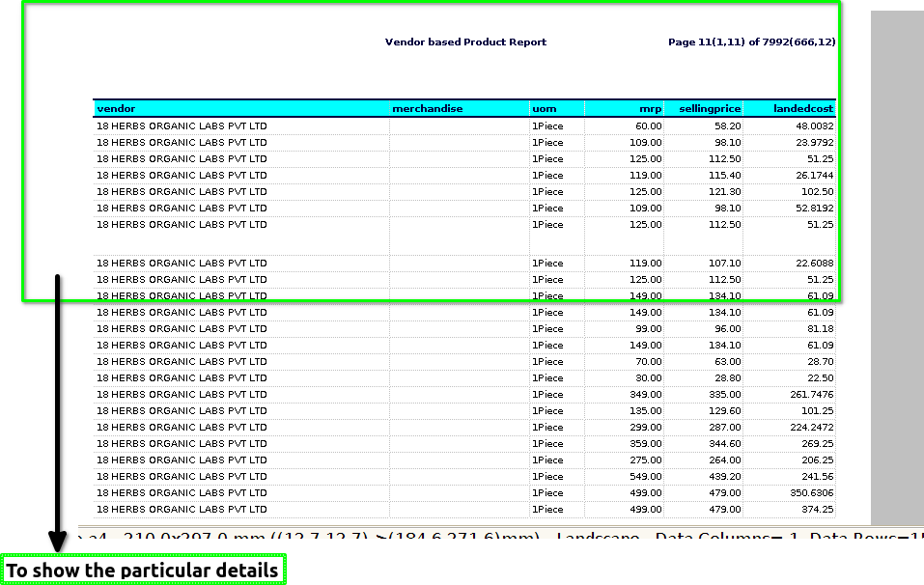Select landed cost value 374.25
This screenshot has width=924, height=585.
tap(818, 510)
